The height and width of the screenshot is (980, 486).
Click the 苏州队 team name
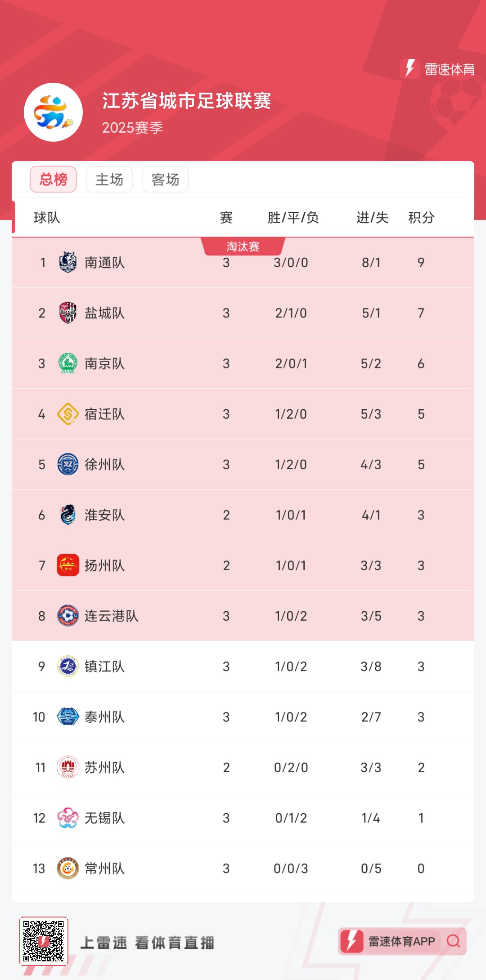(x=105, y=768)
